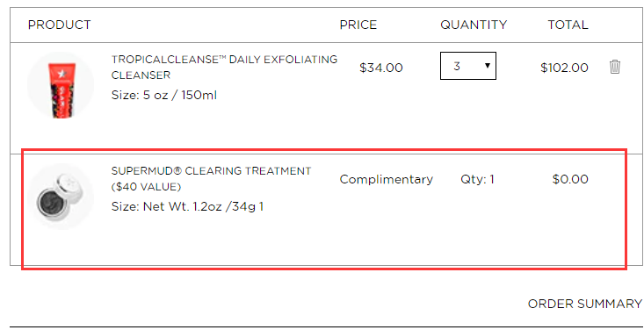Click the quantity dropdown's small arrow
Viewport: 644px width, 330px height.
[x=487, y=66]
